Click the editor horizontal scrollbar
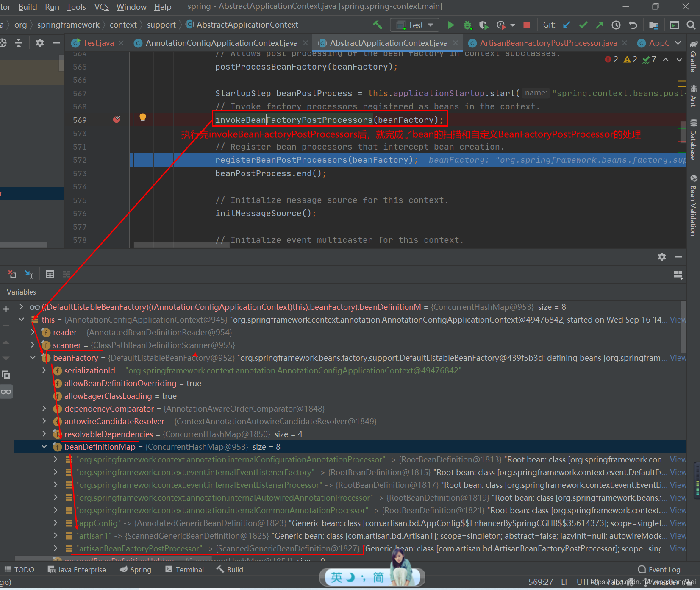This screenshot has width=700, height=590. click(182, 245)
